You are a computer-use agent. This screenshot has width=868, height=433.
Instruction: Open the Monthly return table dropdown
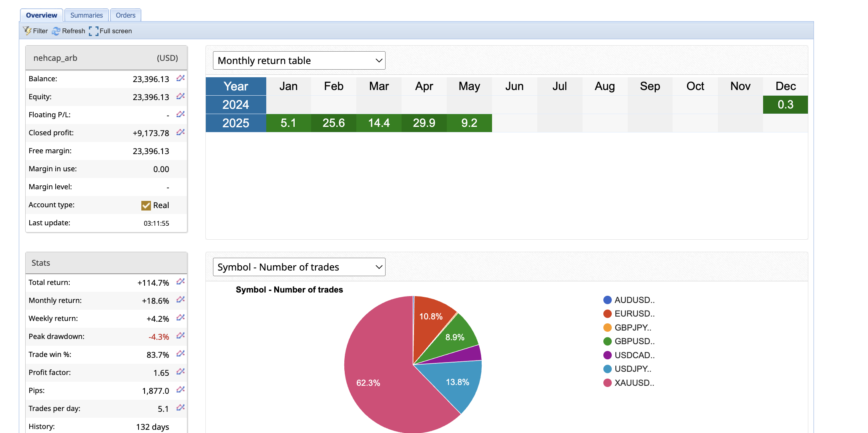click(299, 60)
